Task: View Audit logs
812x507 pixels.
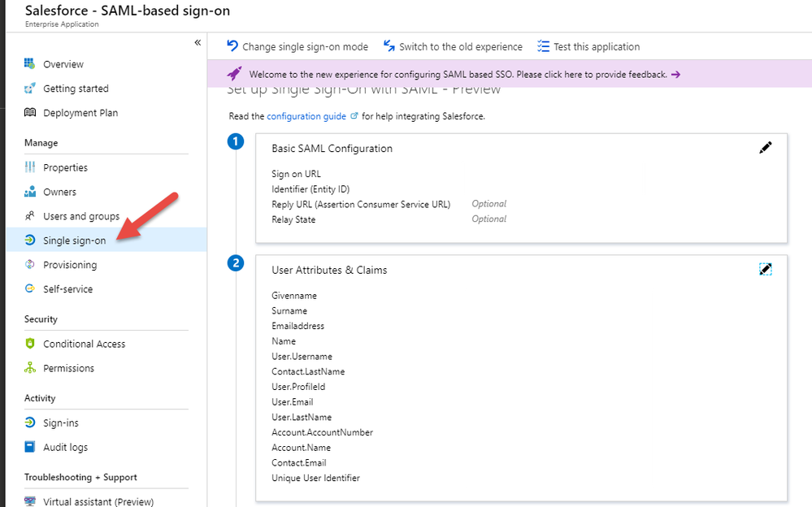Action: coord(65,448)
